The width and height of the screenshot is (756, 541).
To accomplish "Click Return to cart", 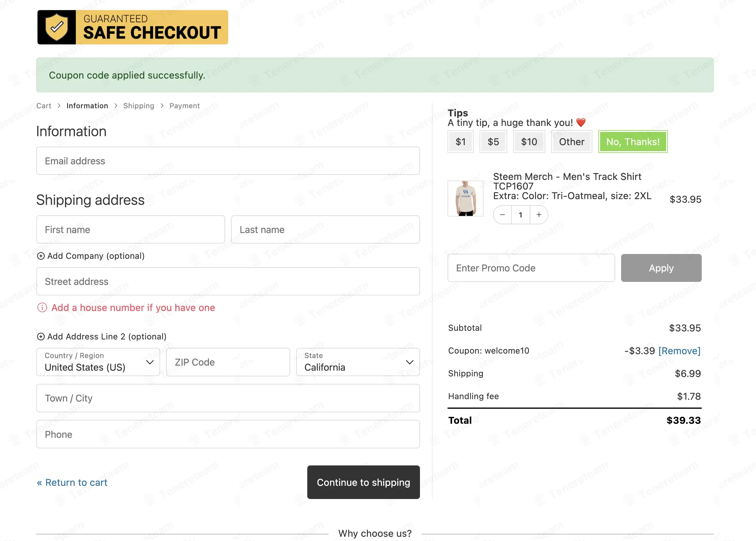I will point(72,482).
